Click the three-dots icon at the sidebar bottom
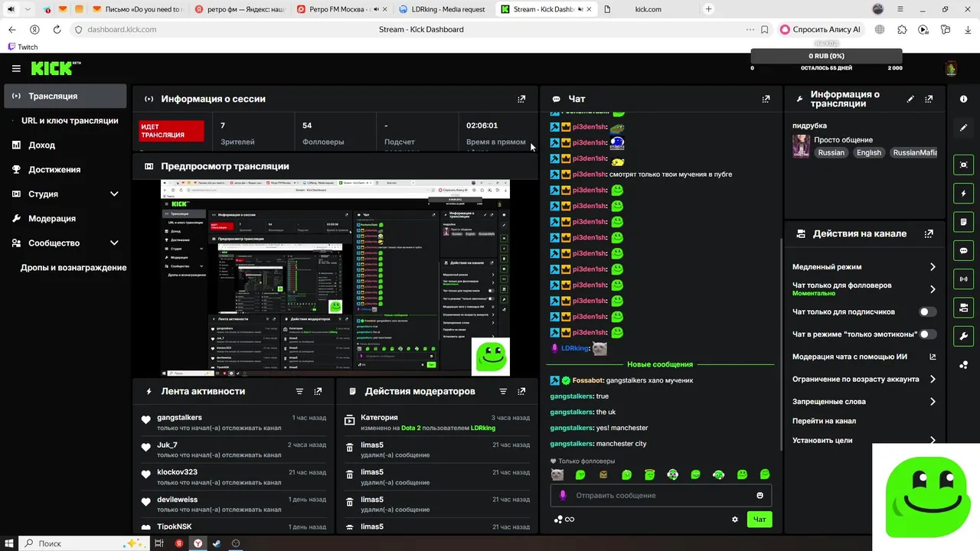980x551 pixels. point(963,365)
